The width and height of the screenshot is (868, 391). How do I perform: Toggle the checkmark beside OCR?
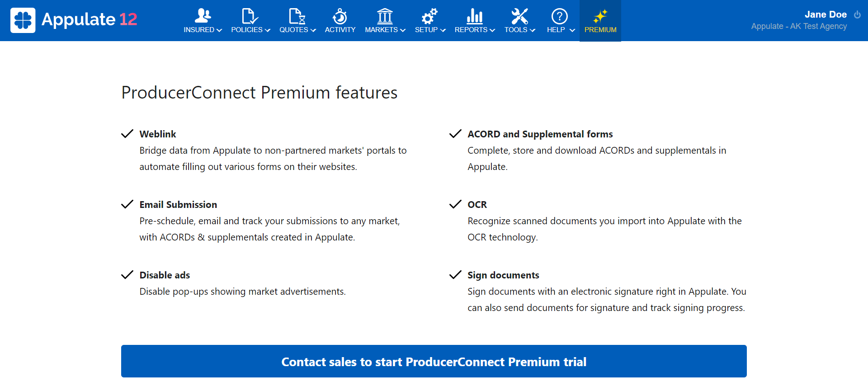(x=455, y=204)
